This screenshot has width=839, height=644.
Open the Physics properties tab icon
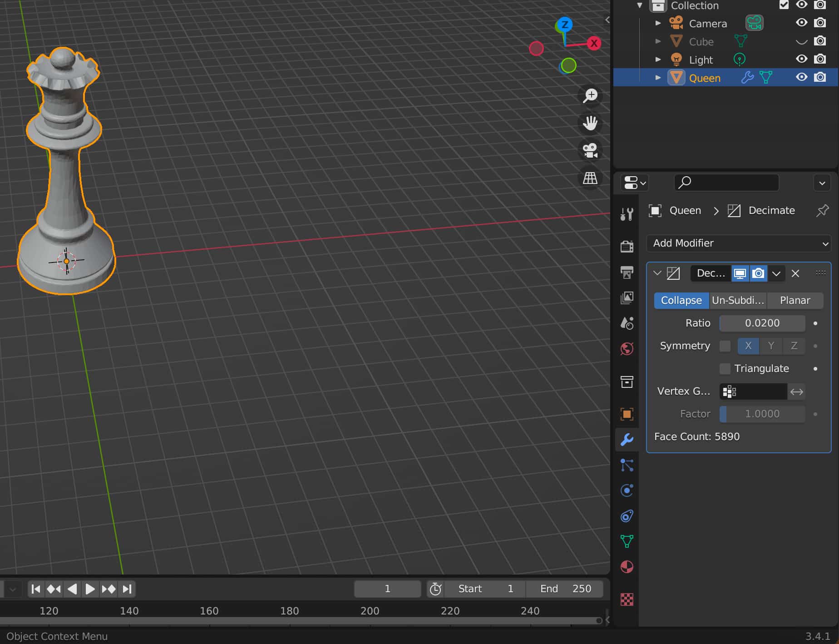click(x=627, y=490)
